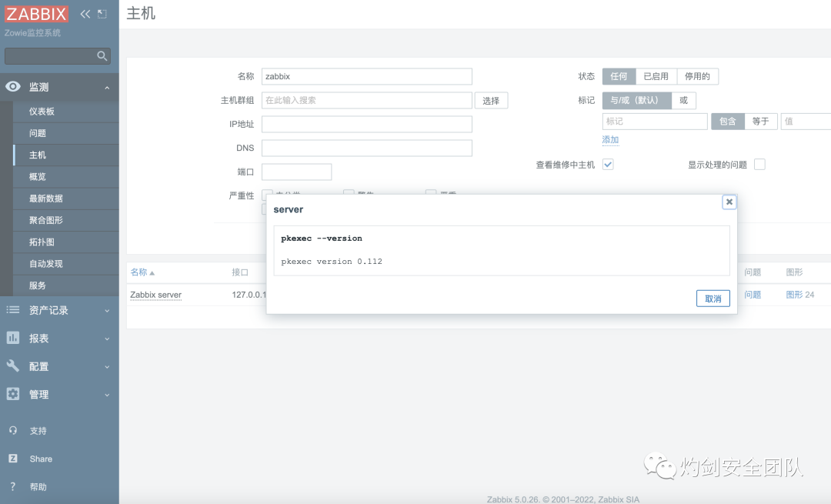Click 帮助 link in sidebar
Viewport: 831px width, 504px height.
point(38,487)
